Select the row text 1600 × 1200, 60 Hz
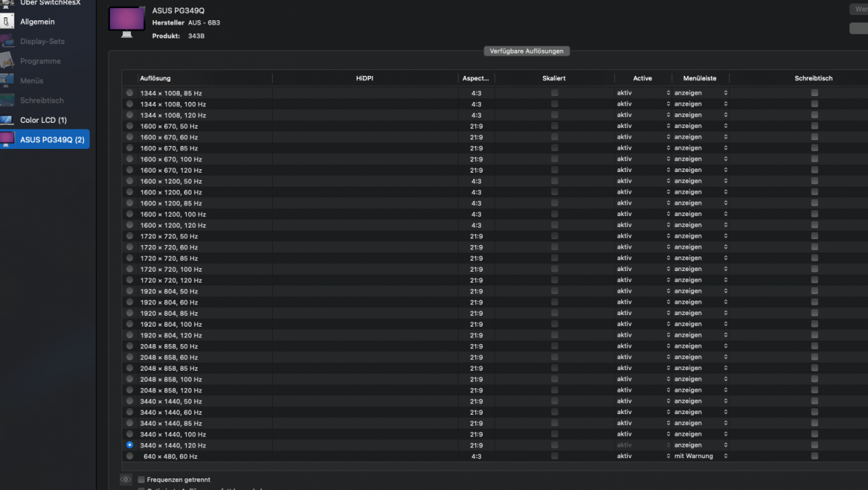This screenshot has width=868, height=490. (171, 192)
